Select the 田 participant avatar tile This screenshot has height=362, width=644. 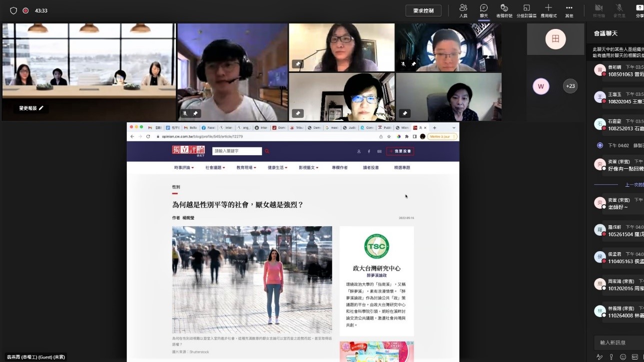(x=555, y=38)
